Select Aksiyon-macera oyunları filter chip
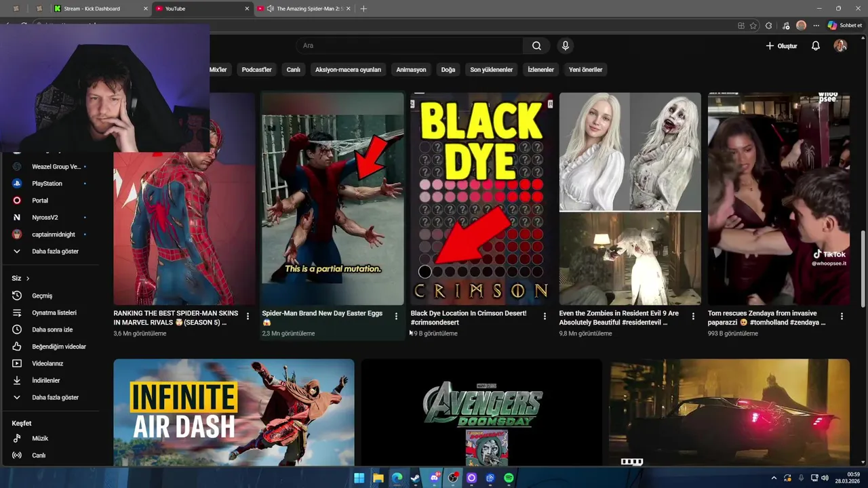 tap(348, 70)
